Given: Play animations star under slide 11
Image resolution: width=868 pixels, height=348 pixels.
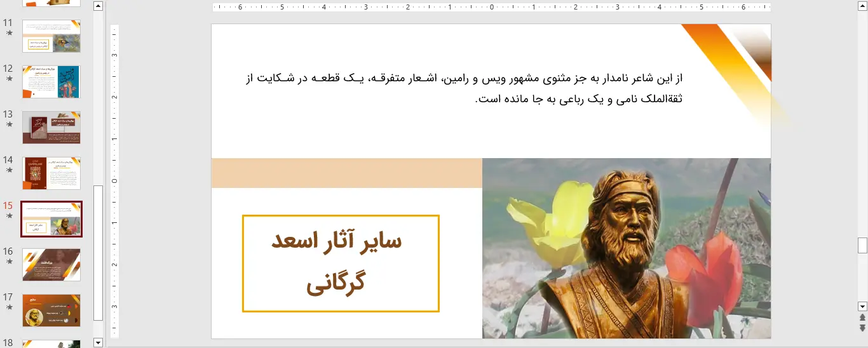Looking at the screenshot, I should click(x=9, y=33).
